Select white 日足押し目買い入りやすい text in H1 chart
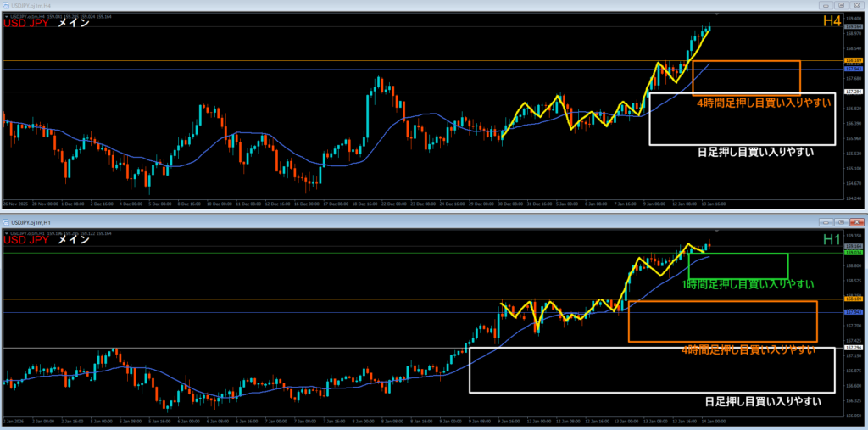868x430 pixels. [762, 400]
